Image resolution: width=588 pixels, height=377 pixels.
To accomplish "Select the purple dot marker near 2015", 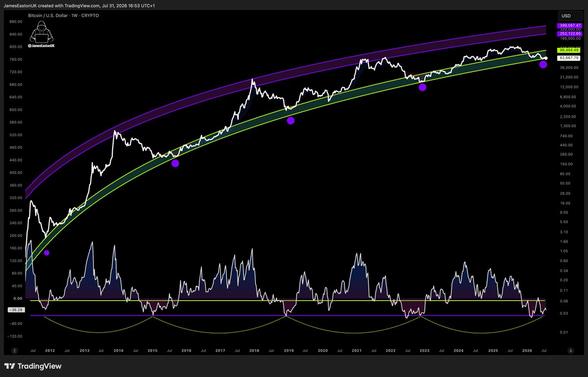I will (x=175, y=163).
